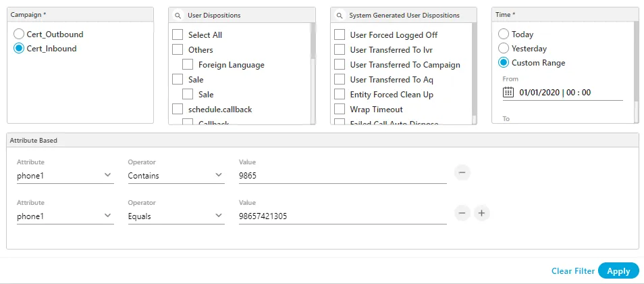644x284 pixels.
Task: Click the User Dispositions list scrollbar
Action: pos(313,41)
